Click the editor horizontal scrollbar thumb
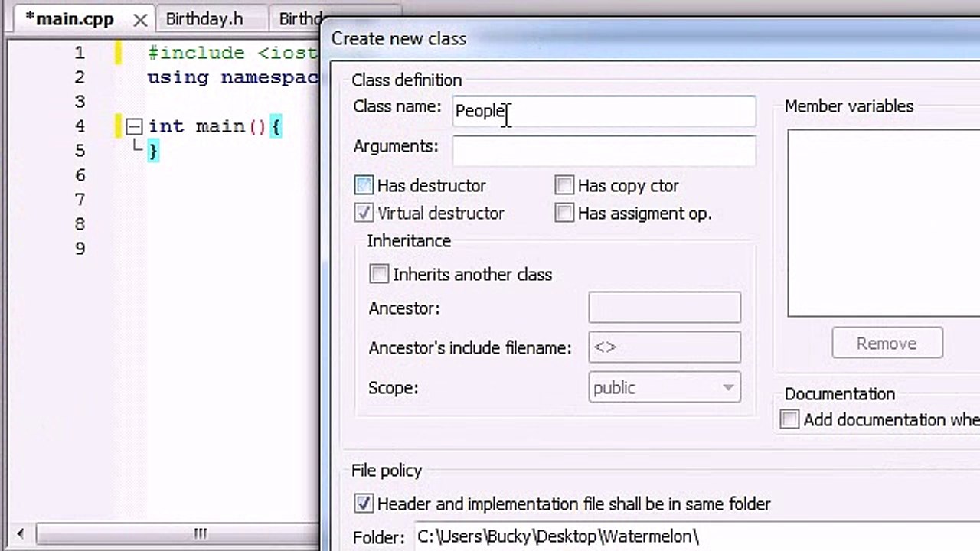 tap(178, 533)
